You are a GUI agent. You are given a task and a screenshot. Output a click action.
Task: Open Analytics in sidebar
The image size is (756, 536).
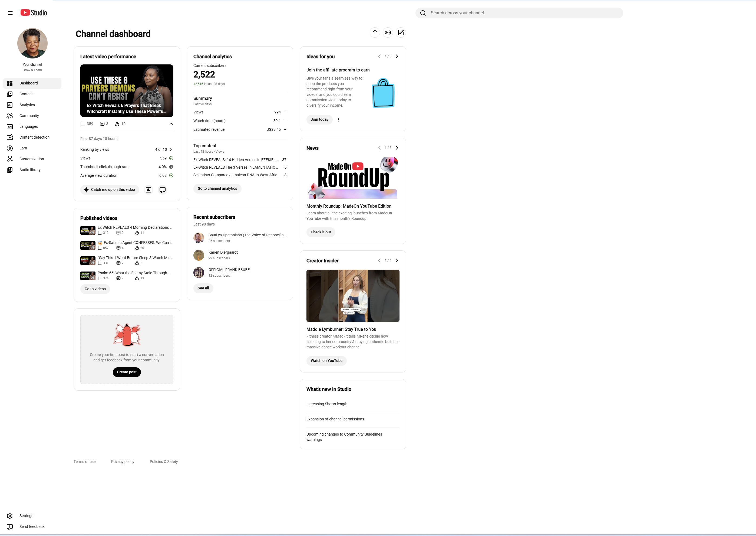coord(32,105)
